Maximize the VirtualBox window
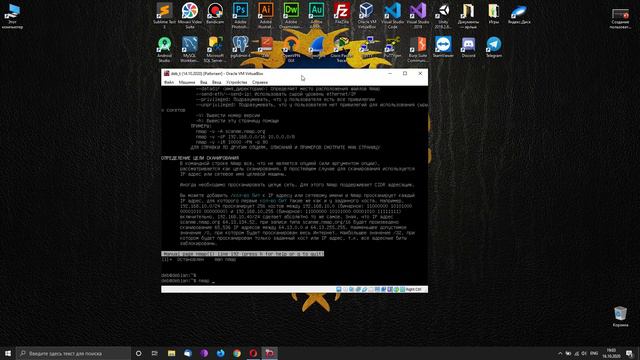This screenshot has height=360, width=640. pyautogui.click(x=405, y=73)
